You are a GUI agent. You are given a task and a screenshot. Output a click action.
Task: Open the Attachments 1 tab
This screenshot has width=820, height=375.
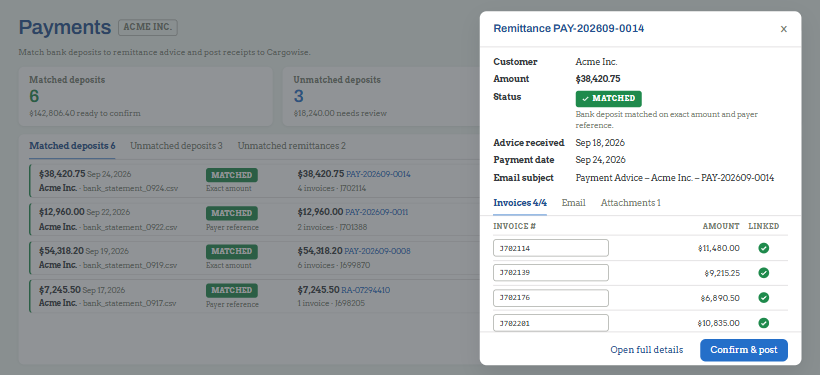[x=630, y=203]
